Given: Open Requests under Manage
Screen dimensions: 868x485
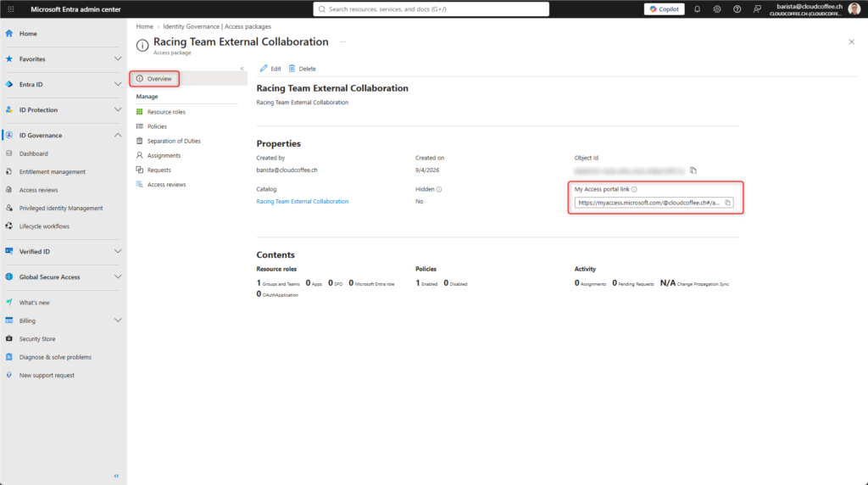Looking at the screenshot, I should click(x=159, y=170).
